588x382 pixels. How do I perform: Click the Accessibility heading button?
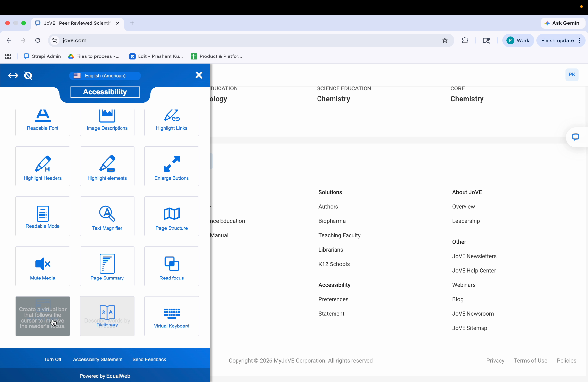105,92
